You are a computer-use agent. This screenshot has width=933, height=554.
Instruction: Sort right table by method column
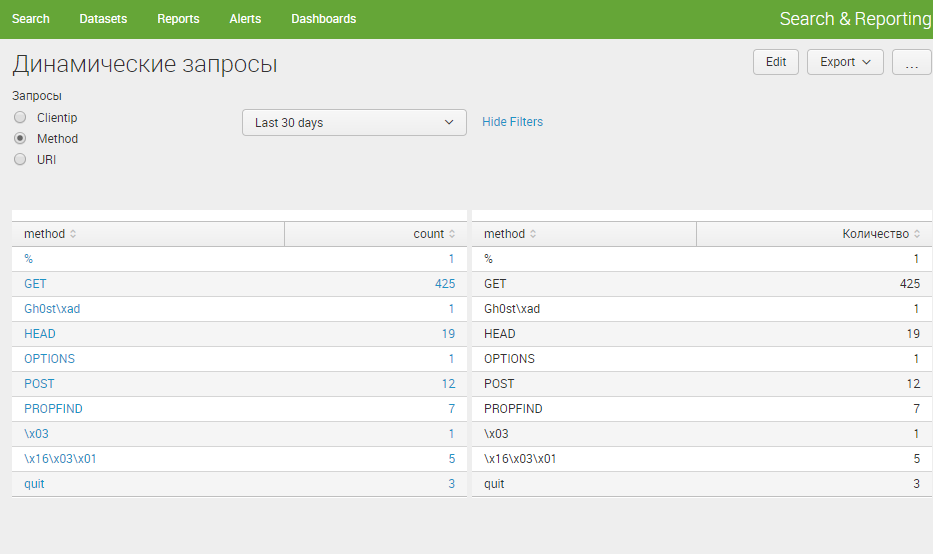510,234
